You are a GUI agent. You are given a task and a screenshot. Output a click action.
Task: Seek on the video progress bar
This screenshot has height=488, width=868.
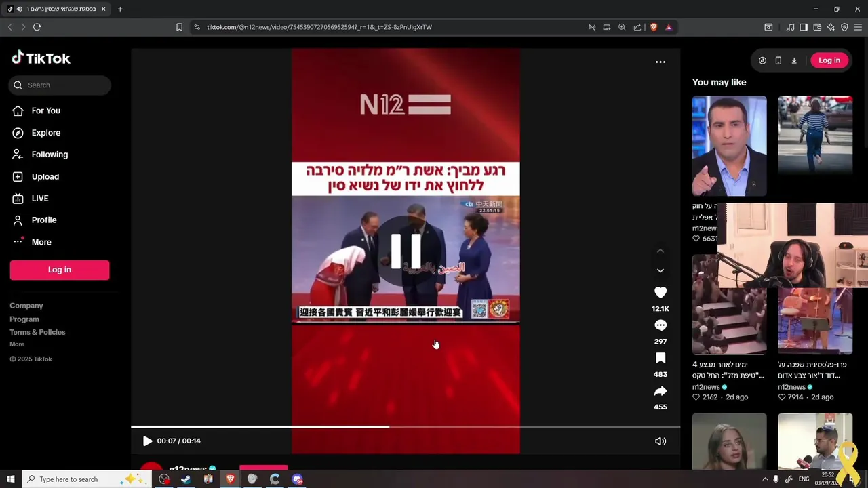pos(406,426)
